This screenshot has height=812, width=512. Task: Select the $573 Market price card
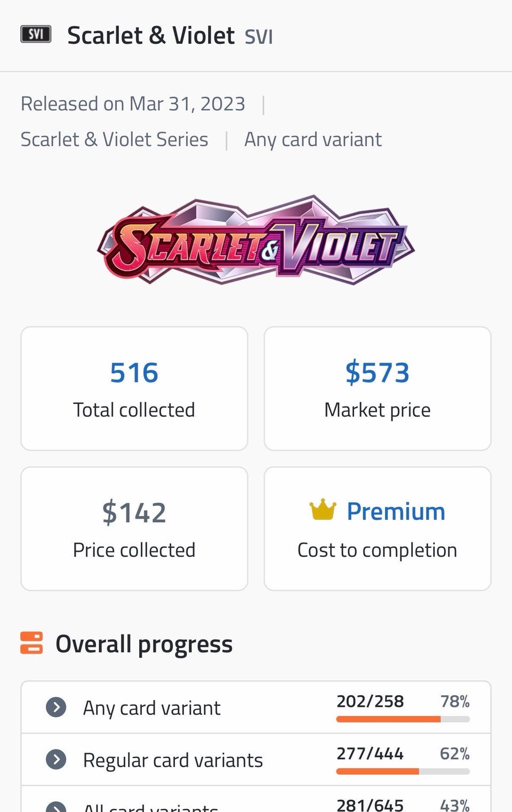378,388
